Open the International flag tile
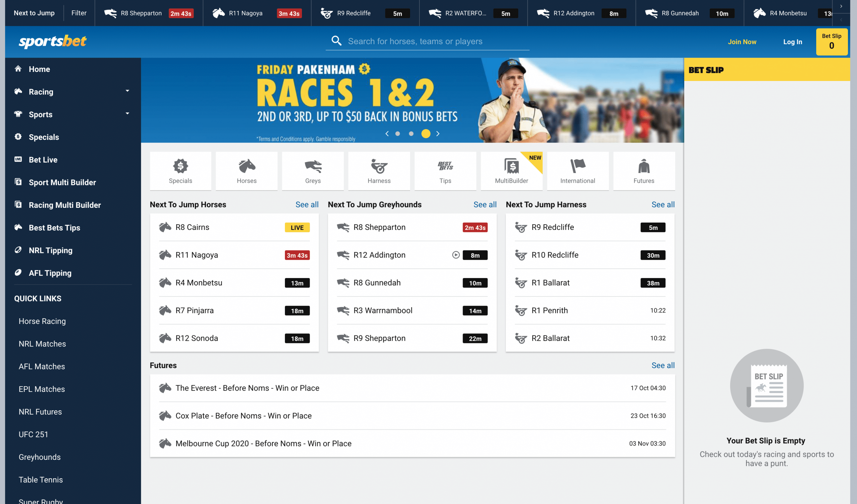This screenshot has width=857, height=504. pyautogui.click(x=577, y=171)
